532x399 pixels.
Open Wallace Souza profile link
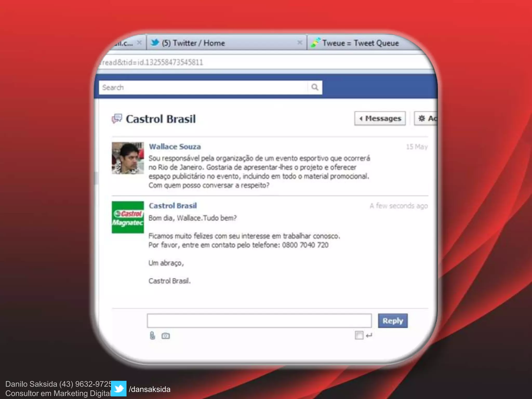(175, 147)
